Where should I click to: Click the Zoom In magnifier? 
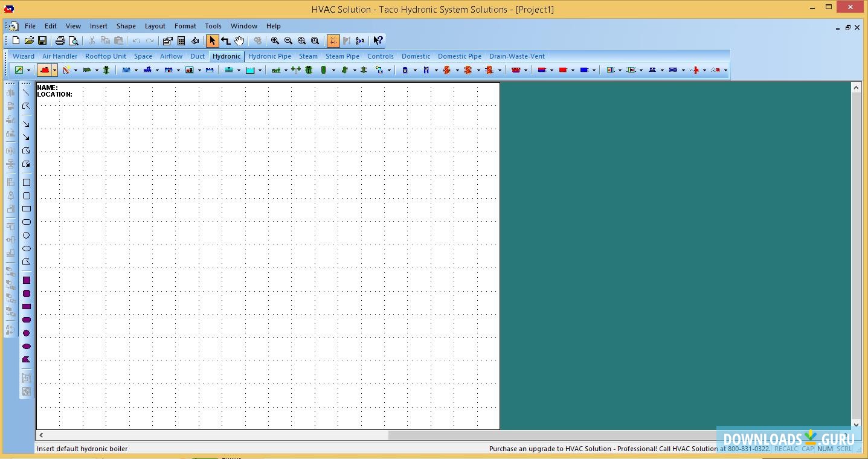pos(275,40)
